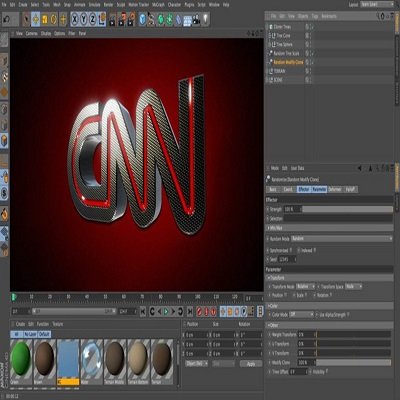This screenshot has width=400, height=400.
Task: Open the MoGraph menu
Action: (159, 5)
